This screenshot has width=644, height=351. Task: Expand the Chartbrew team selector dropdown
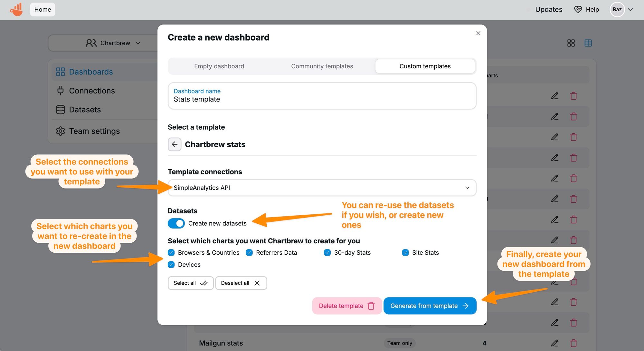[x=113, y=43]
